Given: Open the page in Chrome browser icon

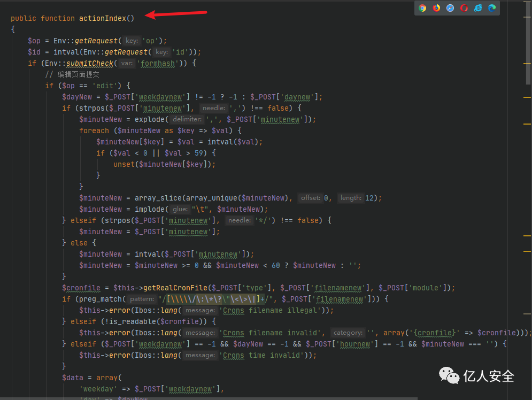Looking at the screenshot, I should coord(422,8).
